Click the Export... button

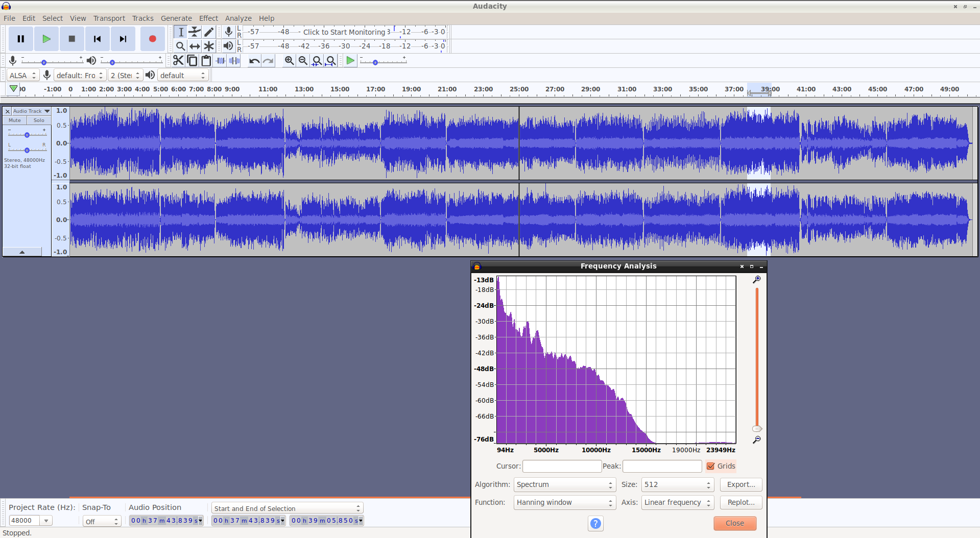(x=741, y=484)
